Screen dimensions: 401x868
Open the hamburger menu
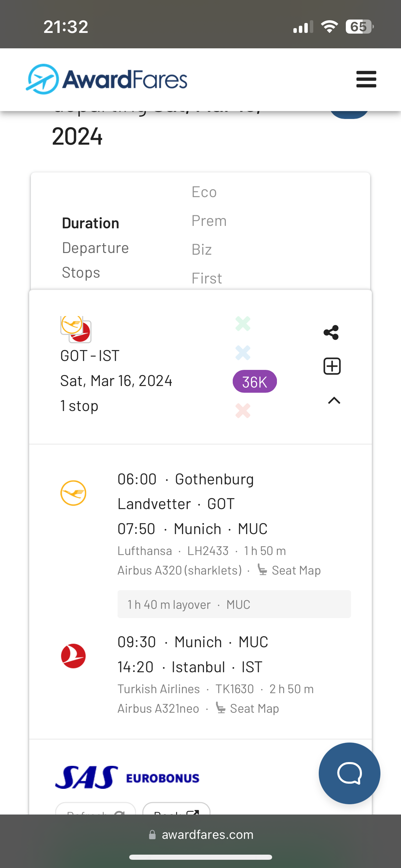[366, 79]
